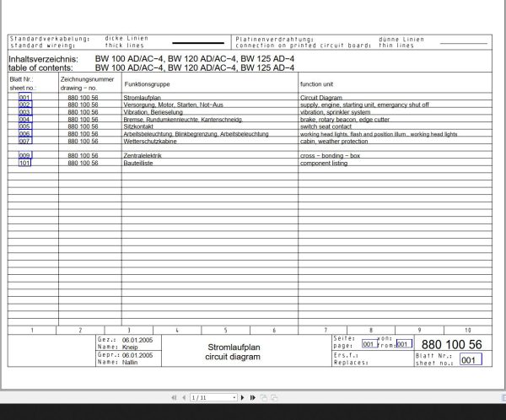The width and height of the screenshot is (506, 420).
Task: Select the cabin, weather protection text
Action: 334,141
